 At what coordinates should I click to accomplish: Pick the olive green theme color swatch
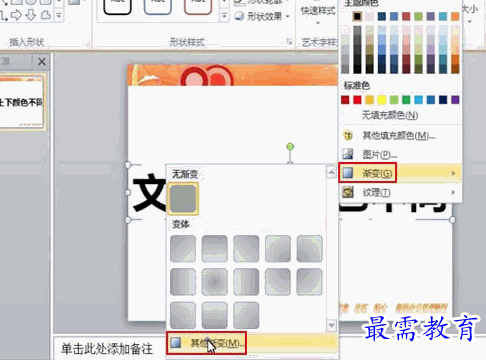[418, 16]
